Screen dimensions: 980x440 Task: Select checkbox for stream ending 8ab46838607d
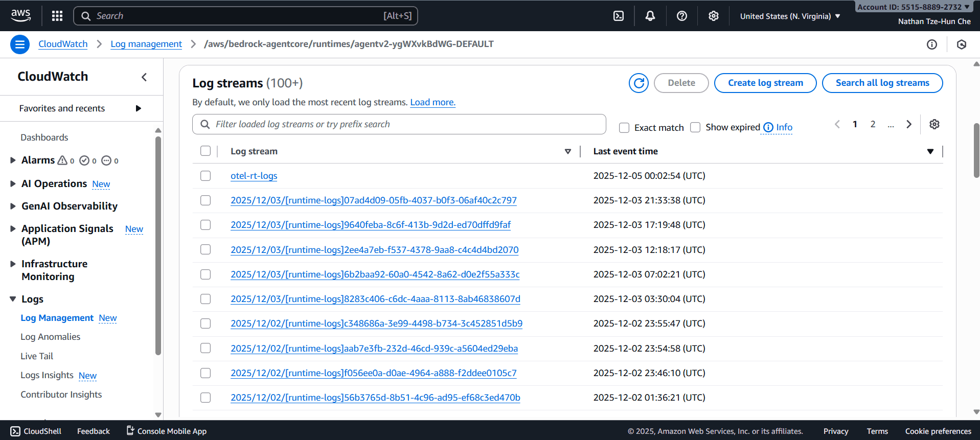coord(206,299)
